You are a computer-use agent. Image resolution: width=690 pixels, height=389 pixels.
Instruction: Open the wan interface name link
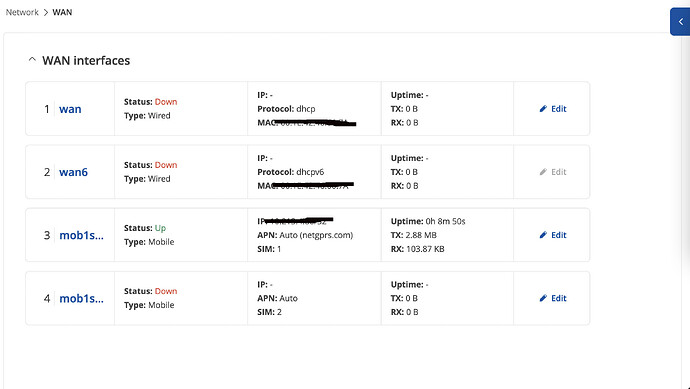point(70,109)
